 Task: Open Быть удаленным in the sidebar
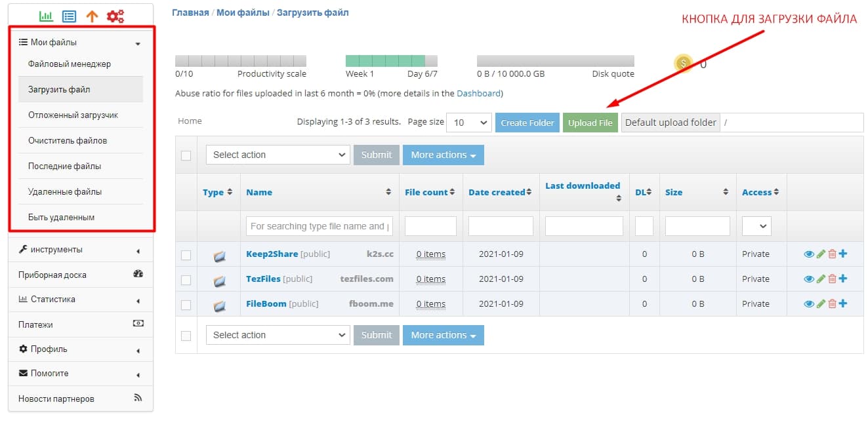(x=61, y=217)
